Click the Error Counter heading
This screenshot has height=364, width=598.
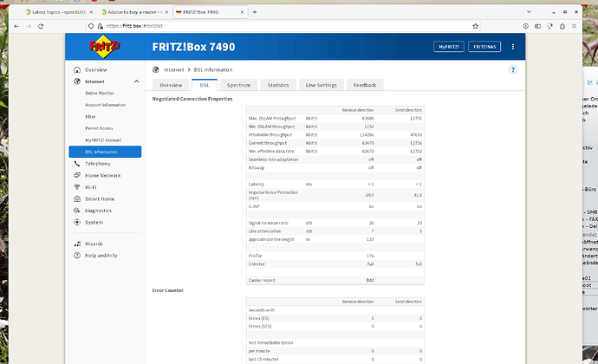pos(168,290)
